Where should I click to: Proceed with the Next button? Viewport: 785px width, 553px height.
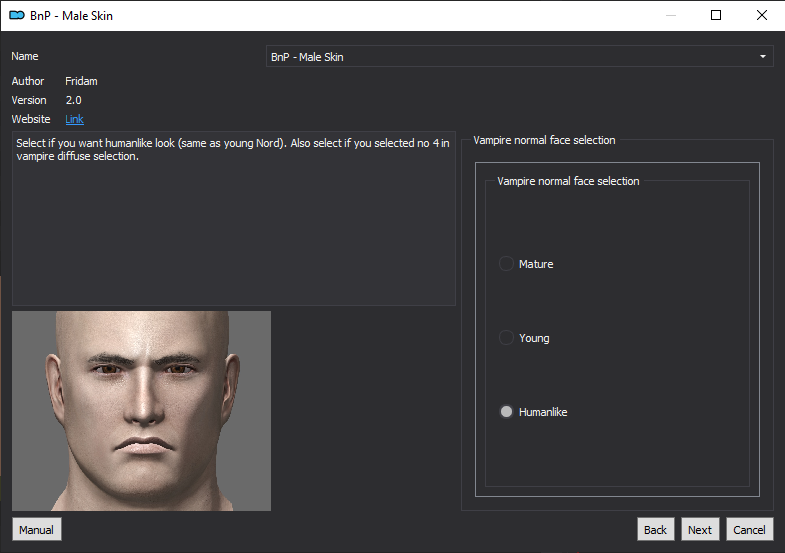tap(700, 529)
